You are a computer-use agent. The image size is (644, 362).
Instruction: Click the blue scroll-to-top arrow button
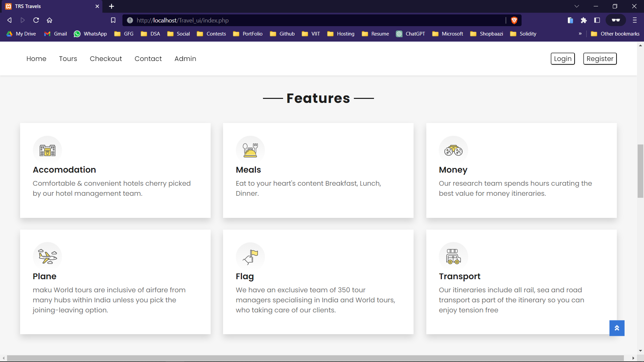pos(617,328)
